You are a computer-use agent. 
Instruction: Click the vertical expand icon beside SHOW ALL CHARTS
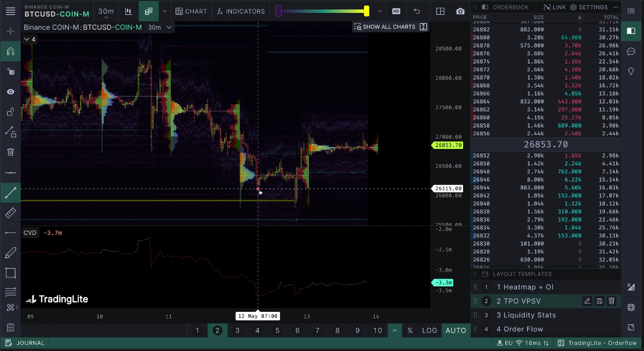[x=423, y=27]
